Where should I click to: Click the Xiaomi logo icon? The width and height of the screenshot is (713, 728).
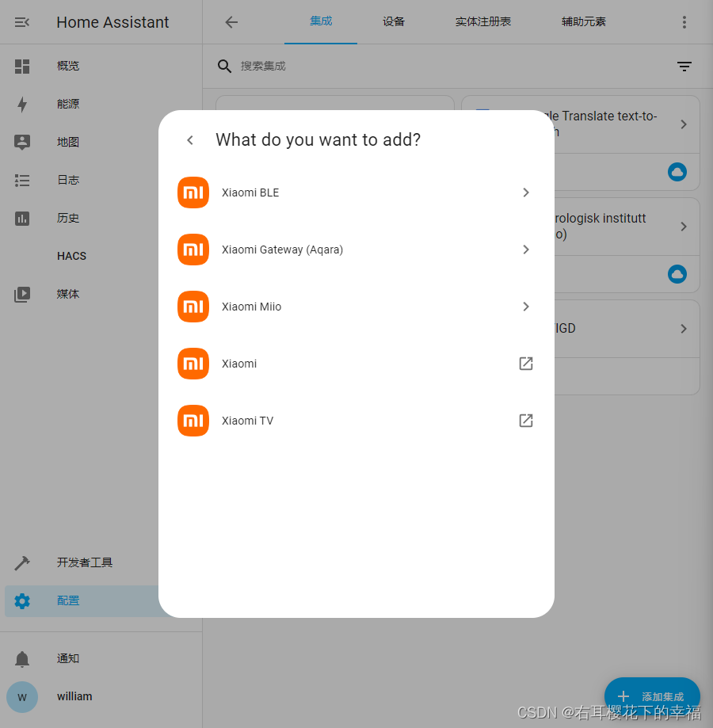193,364
